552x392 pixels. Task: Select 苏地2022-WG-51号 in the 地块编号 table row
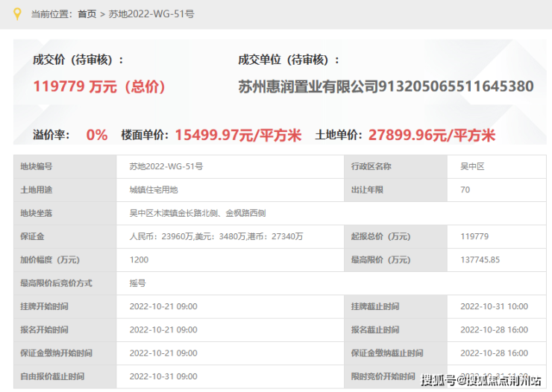[x=166, y=167]
